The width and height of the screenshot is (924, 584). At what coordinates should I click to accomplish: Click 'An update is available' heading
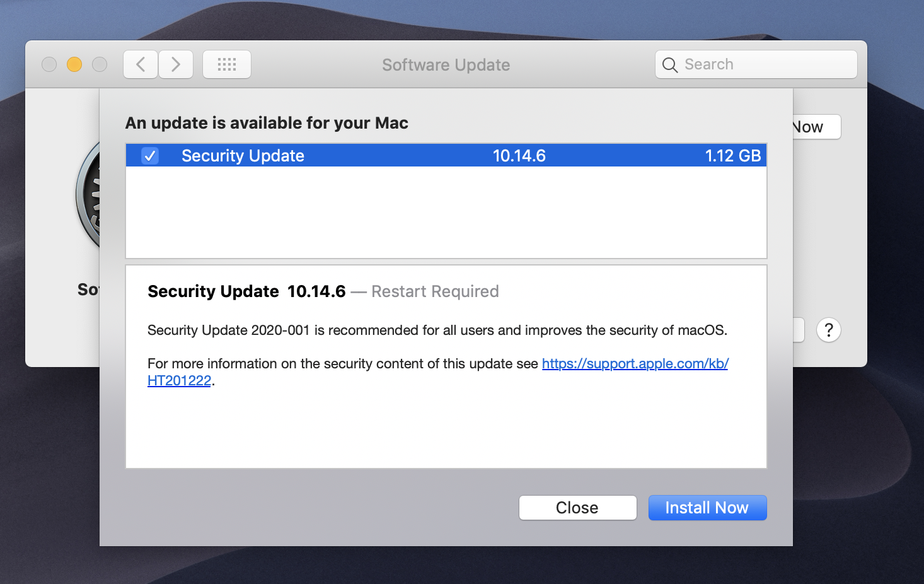[267, 123]
